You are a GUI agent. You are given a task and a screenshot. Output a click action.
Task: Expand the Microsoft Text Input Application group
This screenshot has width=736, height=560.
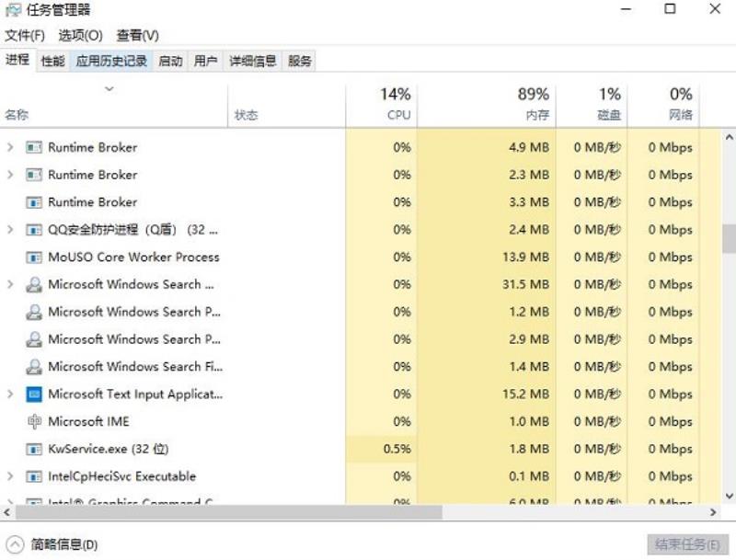point(10,394)
